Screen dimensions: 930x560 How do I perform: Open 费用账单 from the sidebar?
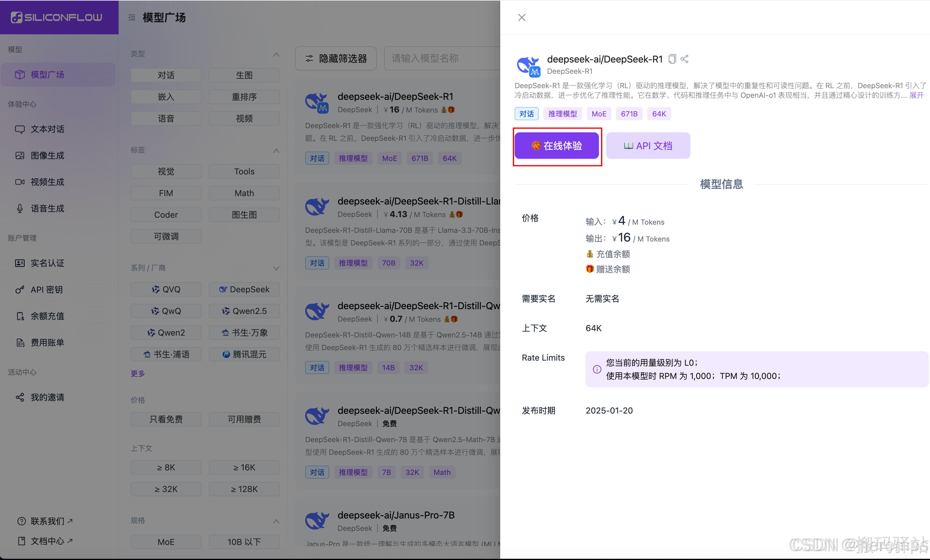[x=47, y=343]
